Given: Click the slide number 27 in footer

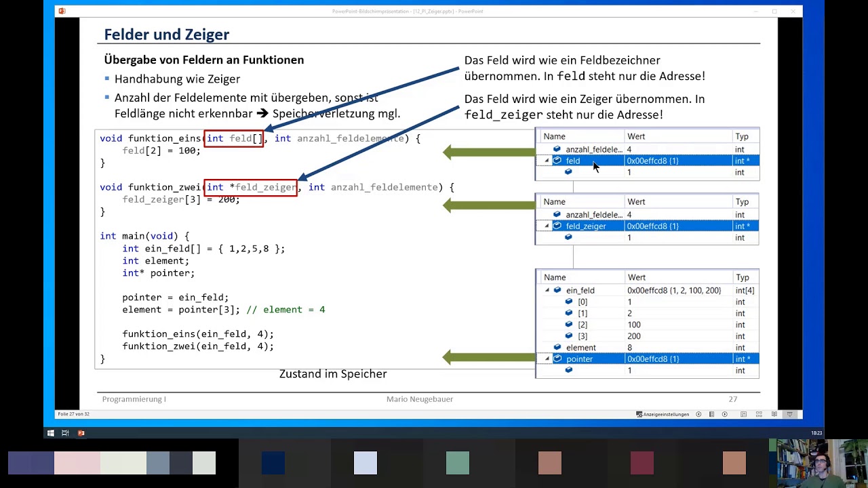Looking at the screenshot, I should tap(733, 399).
